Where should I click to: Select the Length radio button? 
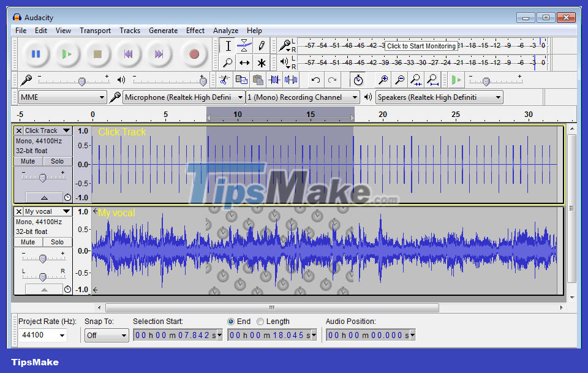260,321
